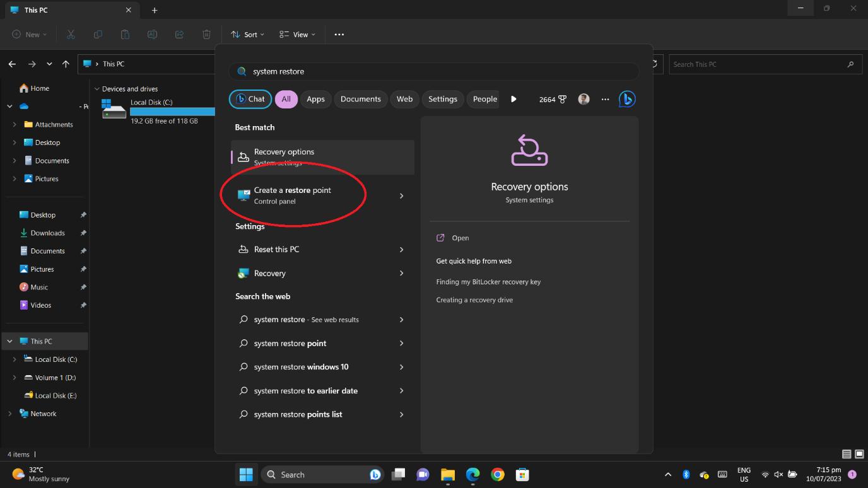Image resolution: width=868 pixels, height=488 pixels.
Task: Select the Apps filter tab
Action: click(x=315, y=99)
